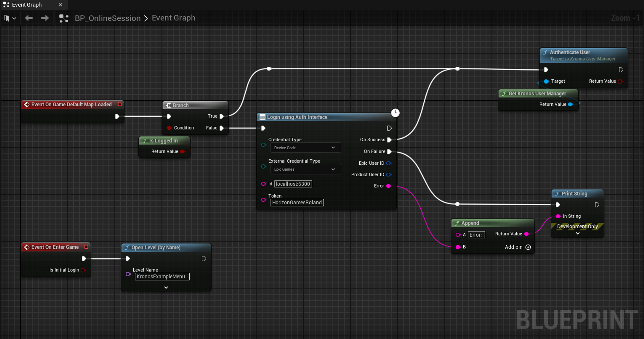Click the Epic User ID output pin

coord(389,163)
